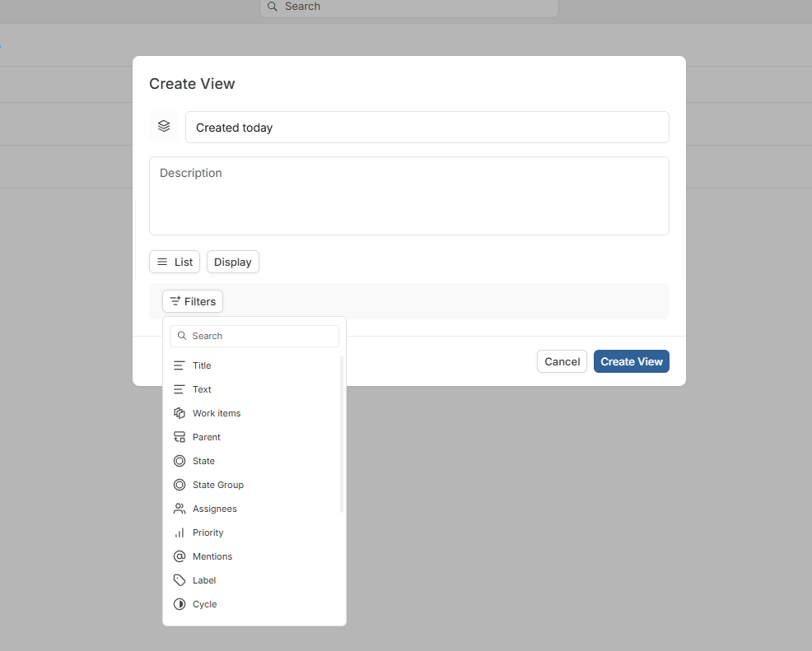The width and height of the screenshot is (812, 651).
Task: Click the Parent filter icon
Action: click(x=180, y=437)
